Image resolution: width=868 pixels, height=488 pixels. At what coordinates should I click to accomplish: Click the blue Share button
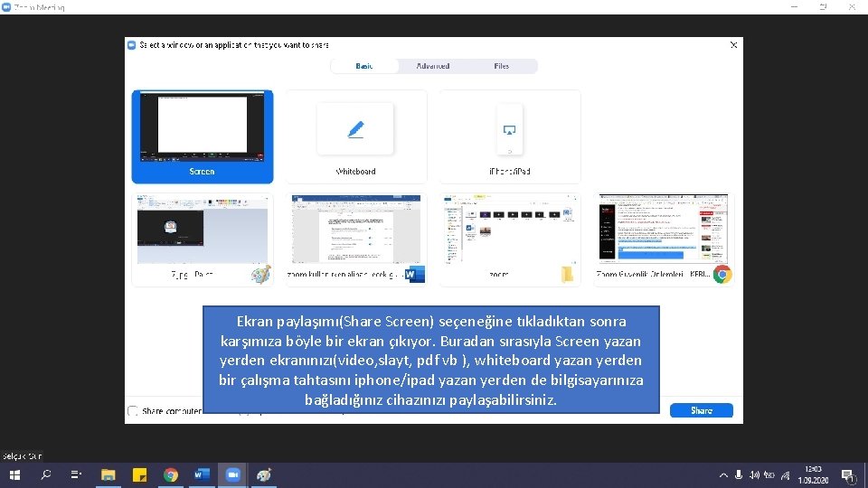pyautogui.click(x=702, y=410)
